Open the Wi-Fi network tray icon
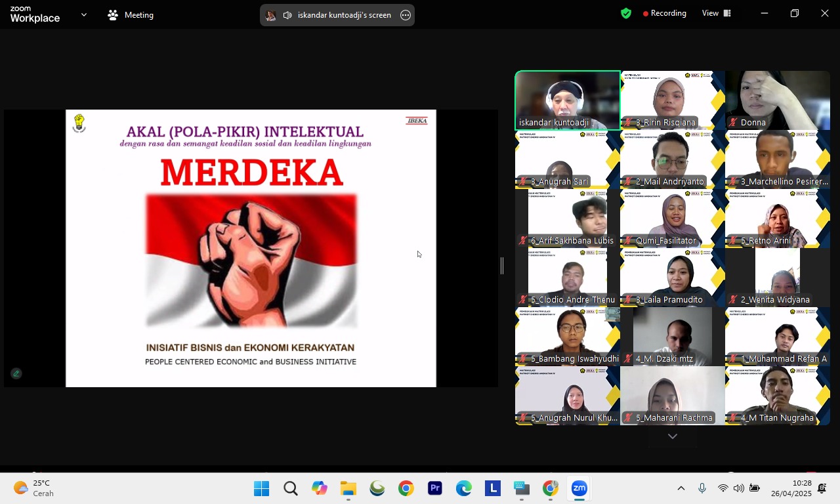 coord(723,488)
